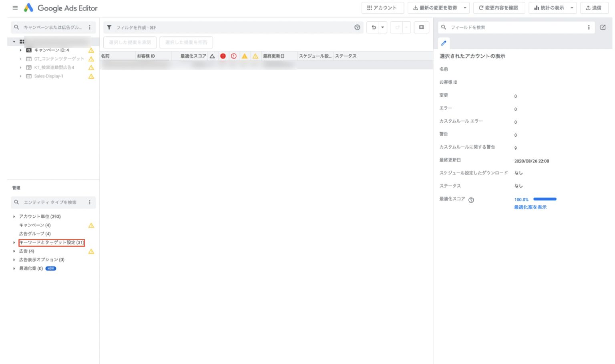Expand the キーワードとターゲット設定 (31) node
615x364 pixels.
tap(14, 243)
